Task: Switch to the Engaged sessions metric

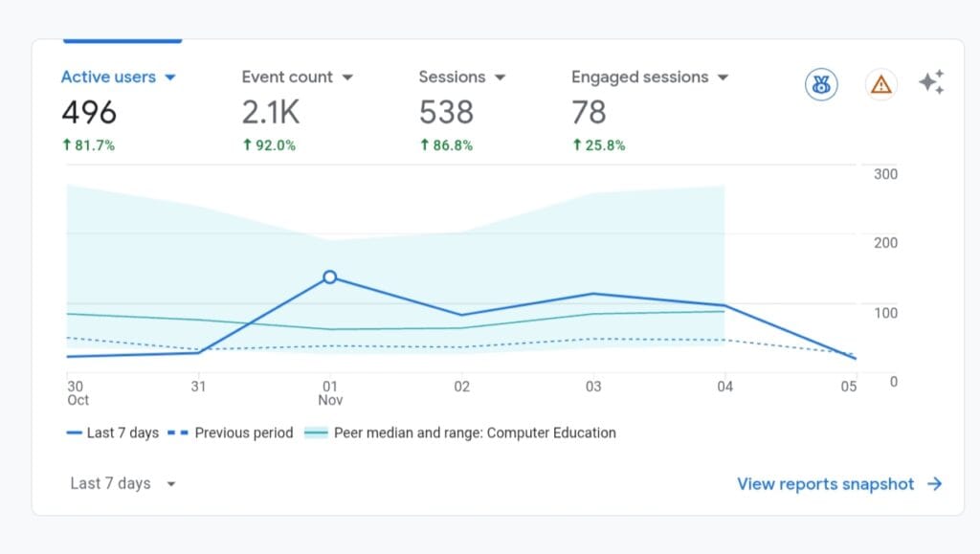Action: point(641,77)
